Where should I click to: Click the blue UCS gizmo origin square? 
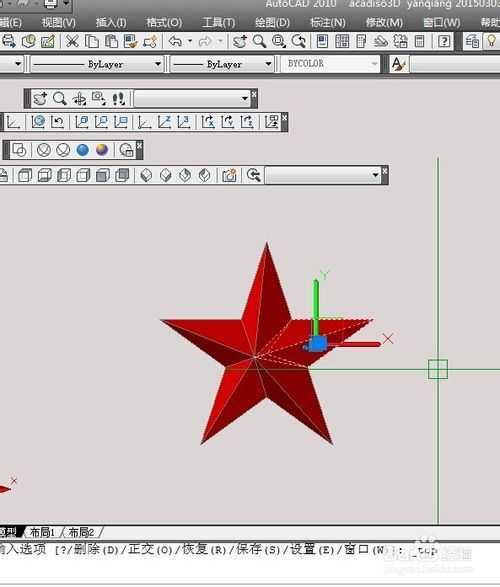tap(317, 344)
